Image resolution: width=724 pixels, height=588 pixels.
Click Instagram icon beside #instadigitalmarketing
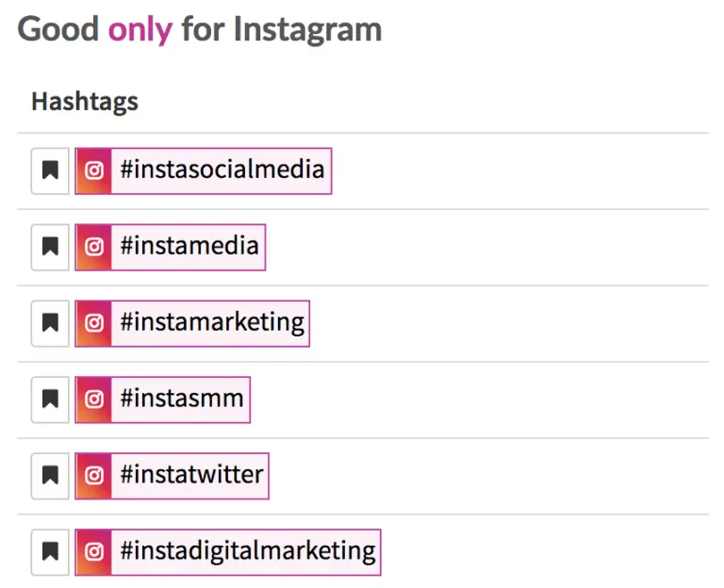(93, 552)
